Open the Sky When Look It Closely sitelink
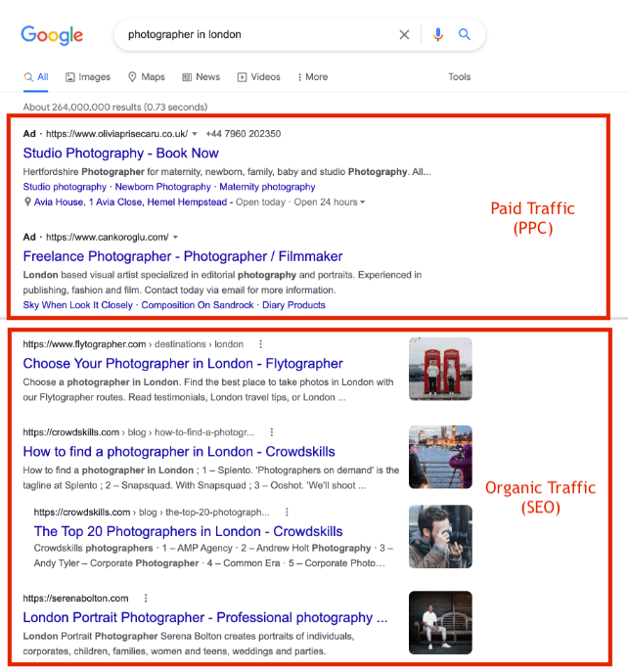 [78, 305]
